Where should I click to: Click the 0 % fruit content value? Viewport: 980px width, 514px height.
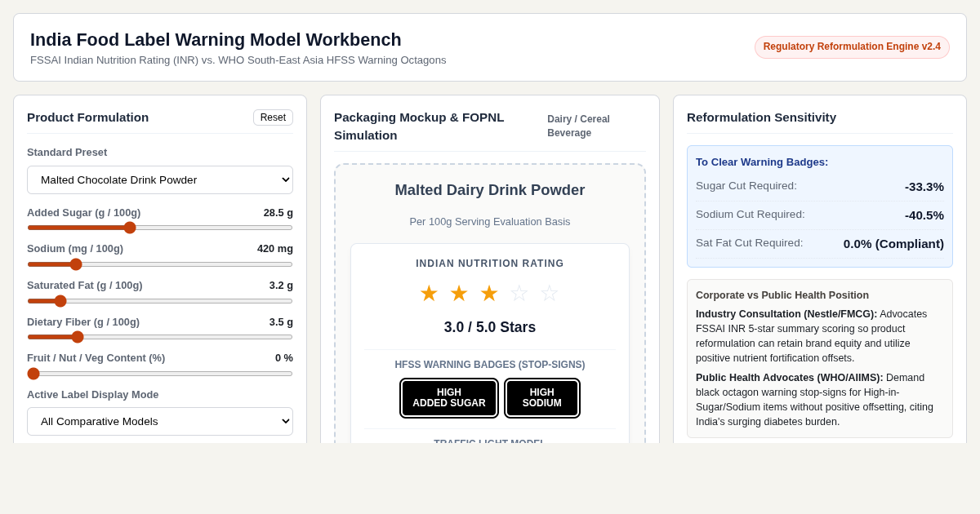[284, 358]
